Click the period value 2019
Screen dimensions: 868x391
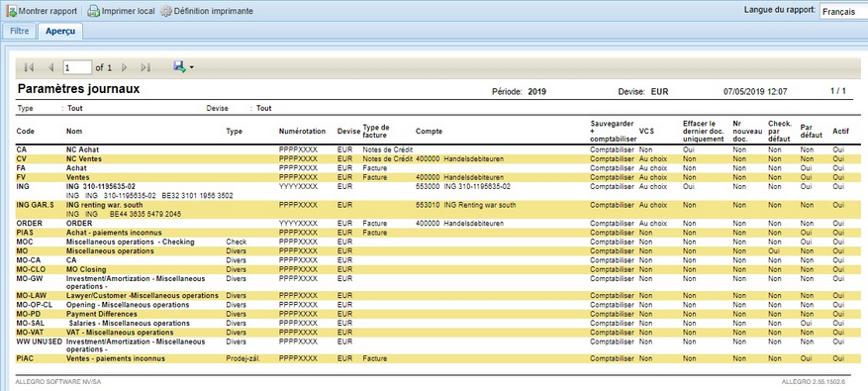coord(537,92)
